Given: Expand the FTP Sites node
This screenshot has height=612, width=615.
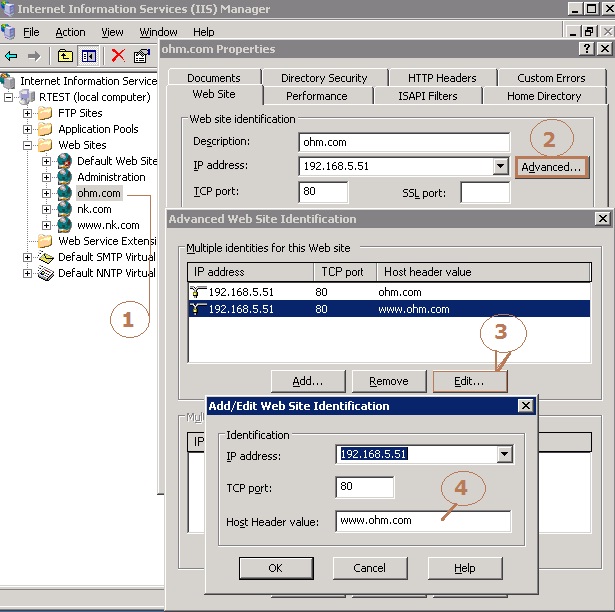Looking at the screenshot, I should [x=27, y=113].
